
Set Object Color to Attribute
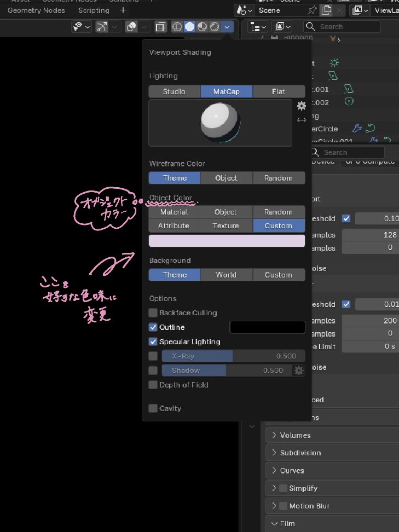pos(174,225)
